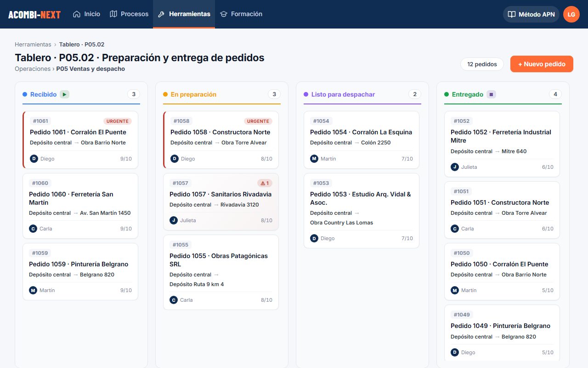Click Carla's avatar on Pedido 1051
This screenshot has width=588, height=368.
454,229
